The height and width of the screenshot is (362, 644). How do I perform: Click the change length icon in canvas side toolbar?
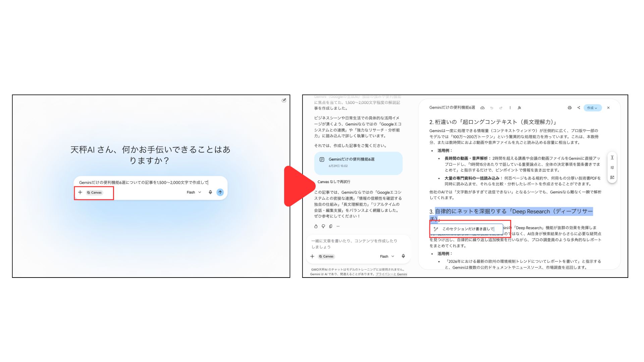612,158
